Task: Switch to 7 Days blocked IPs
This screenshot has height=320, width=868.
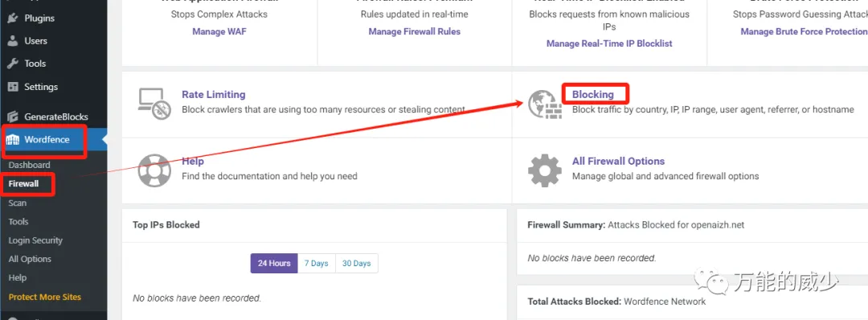Action: [317, 264]
